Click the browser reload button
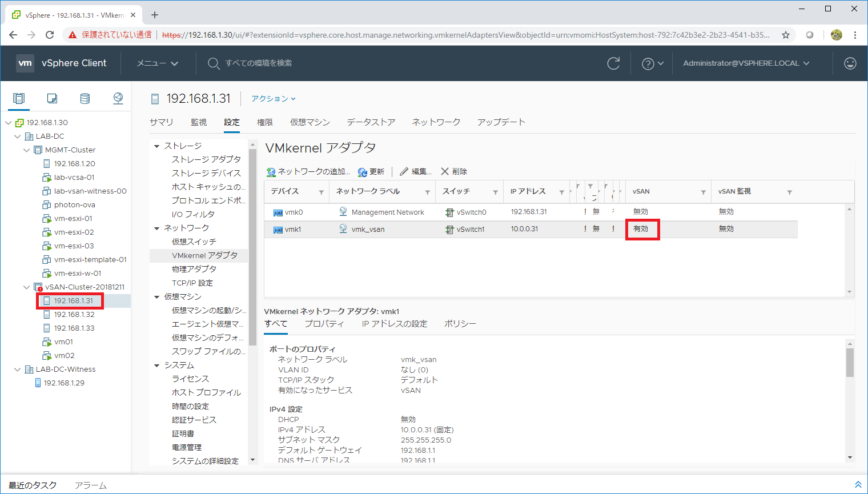Screen dimensions: 868x494 pyautogui.click(x=50, y=35)
